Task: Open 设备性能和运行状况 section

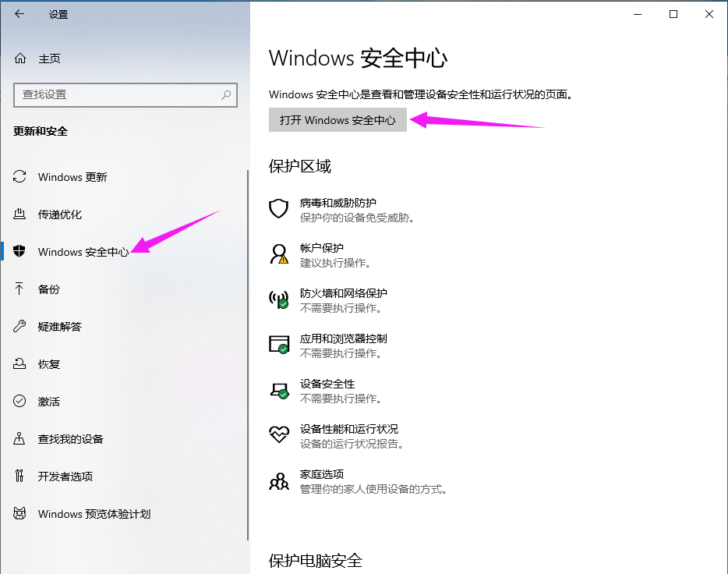Action: point(336,436)
